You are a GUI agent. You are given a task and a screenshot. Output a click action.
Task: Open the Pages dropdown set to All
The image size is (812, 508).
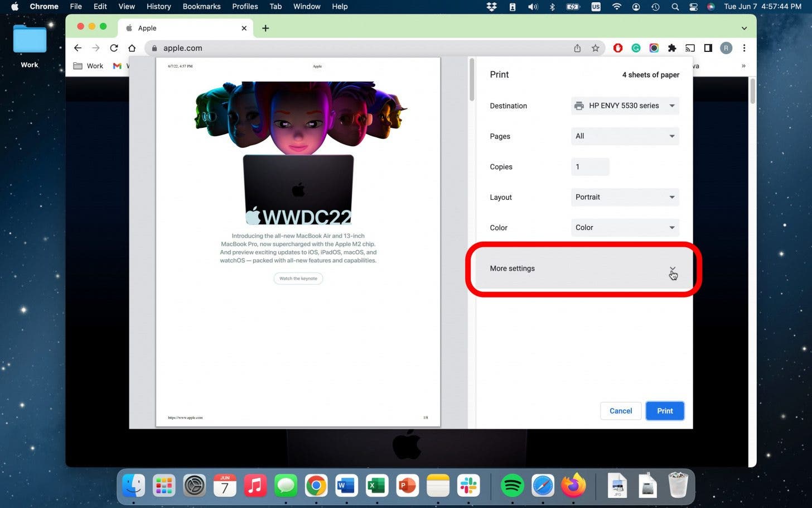point(625,136)
